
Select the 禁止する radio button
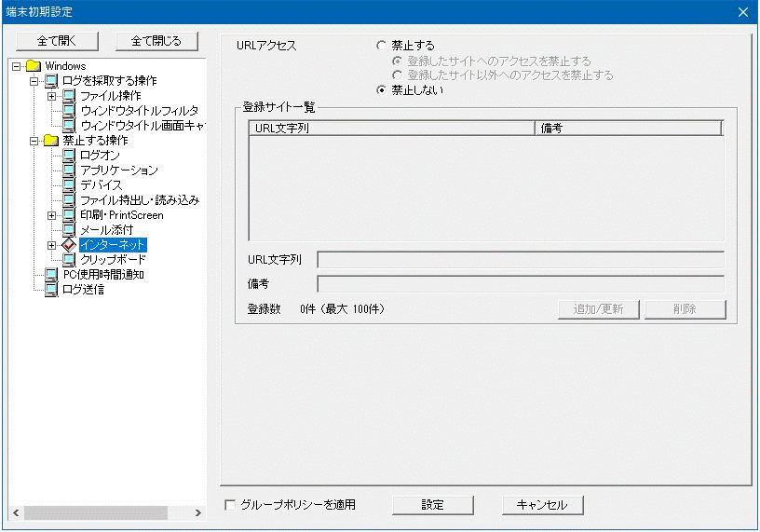pyautogui.click(x=381, y=46)
